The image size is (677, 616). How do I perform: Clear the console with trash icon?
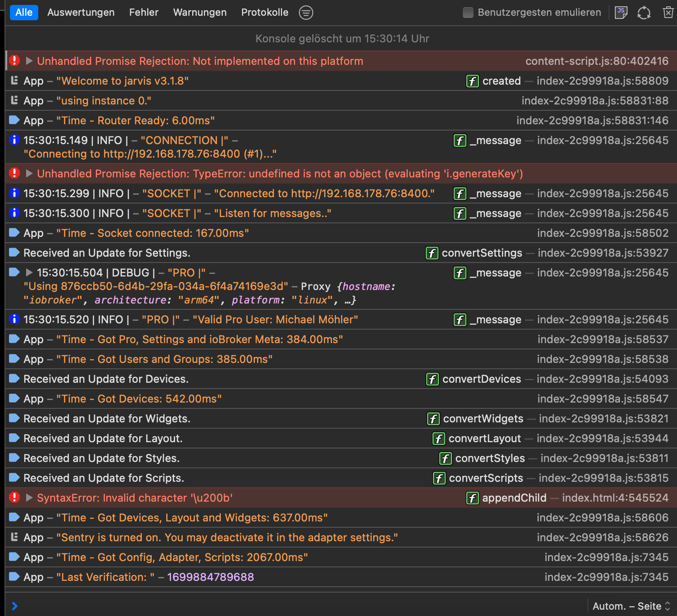coord(668,13)
